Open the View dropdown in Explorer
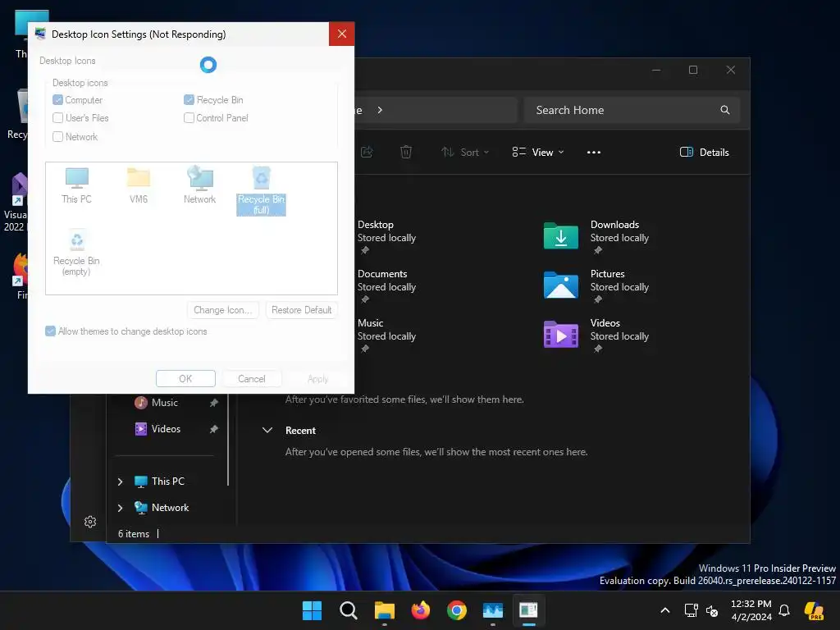This screenshot has width=840, height=630. [x=538, y=152]
